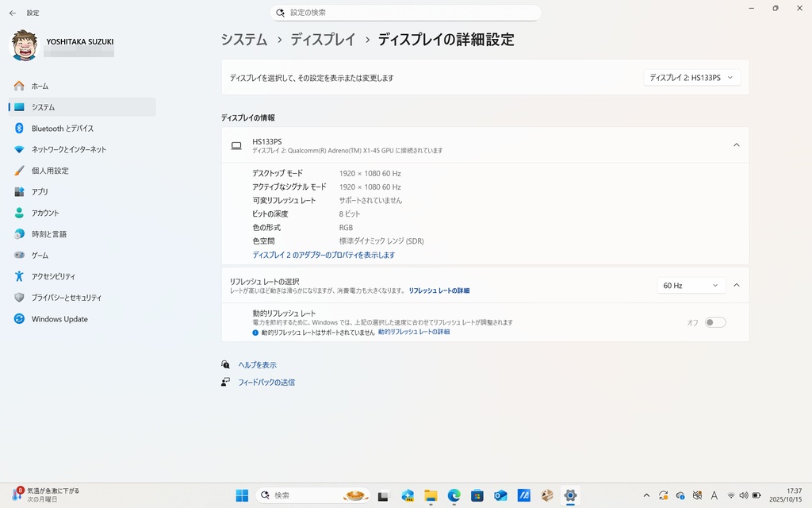The height and width of the screenshot is (508, 812).
Task: Open Windows Update in sidebar
Action: pyautogui.click(x=59, y=319)
